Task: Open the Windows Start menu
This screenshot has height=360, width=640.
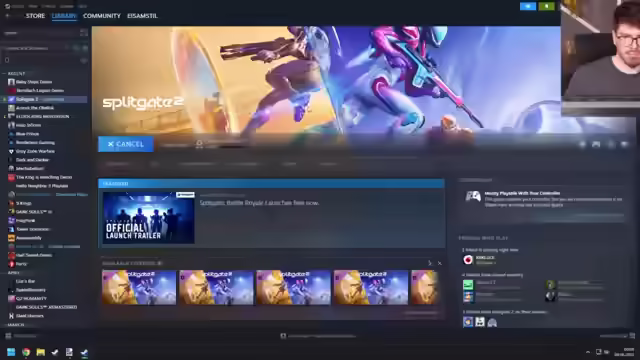Action: coord(11,352)
